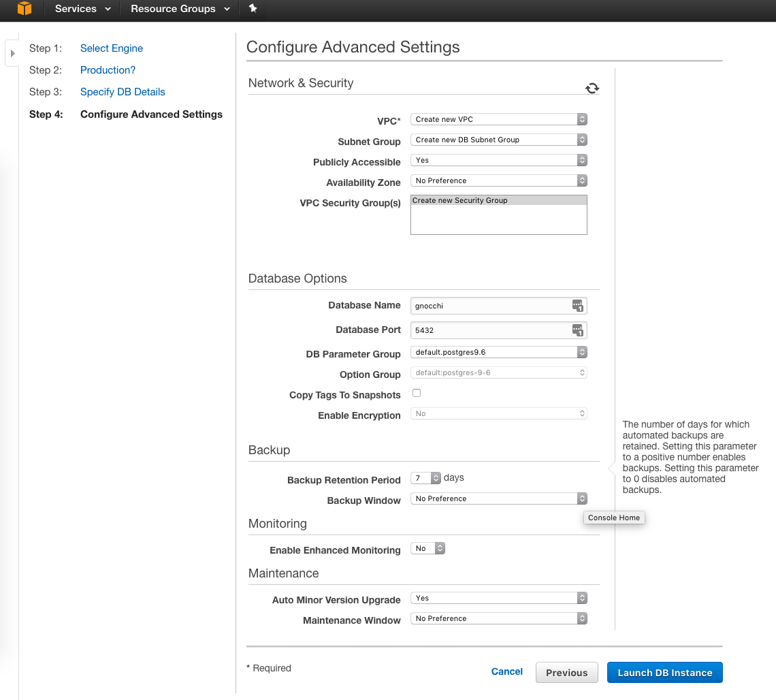Click the autofill icon in Database Port field

578,330
